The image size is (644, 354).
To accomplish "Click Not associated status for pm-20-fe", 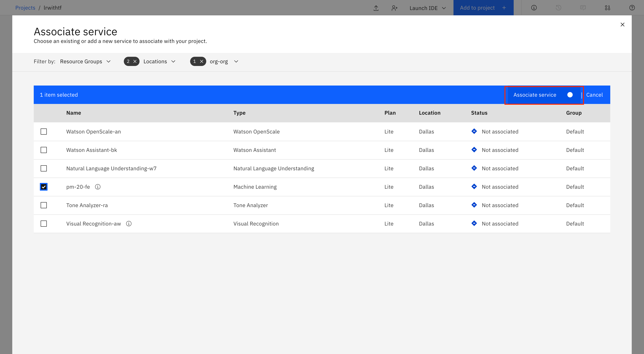I will (x=500, y=187).
